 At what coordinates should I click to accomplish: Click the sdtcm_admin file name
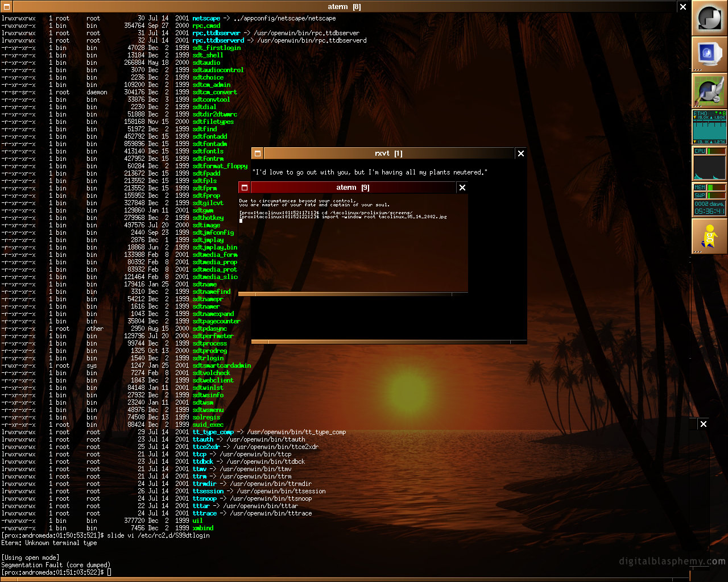tap(212, 85)
